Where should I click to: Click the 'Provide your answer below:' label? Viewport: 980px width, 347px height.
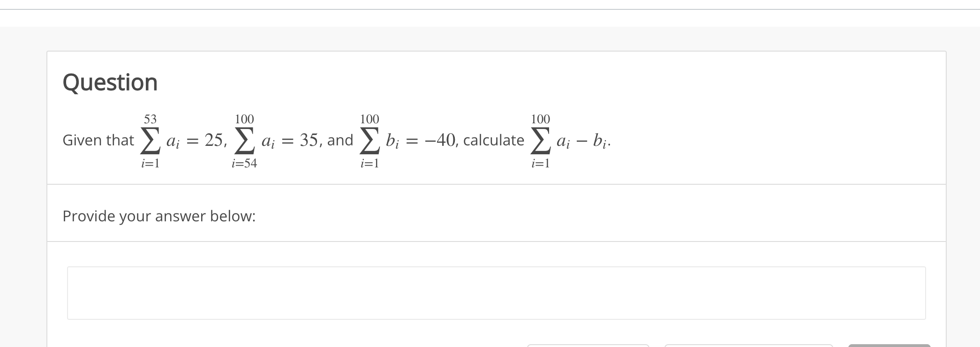[x=159, y=216]
